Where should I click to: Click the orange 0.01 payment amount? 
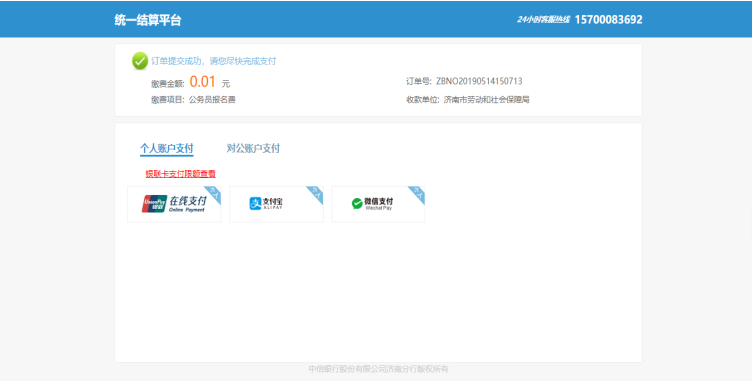tap(202, 82)
